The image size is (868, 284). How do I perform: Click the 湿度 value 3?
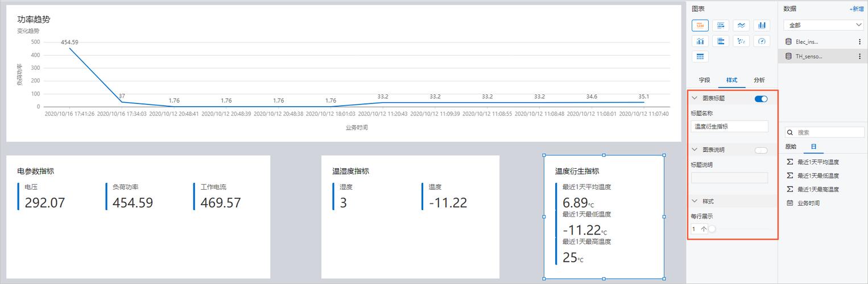click(x=343, y=203)
